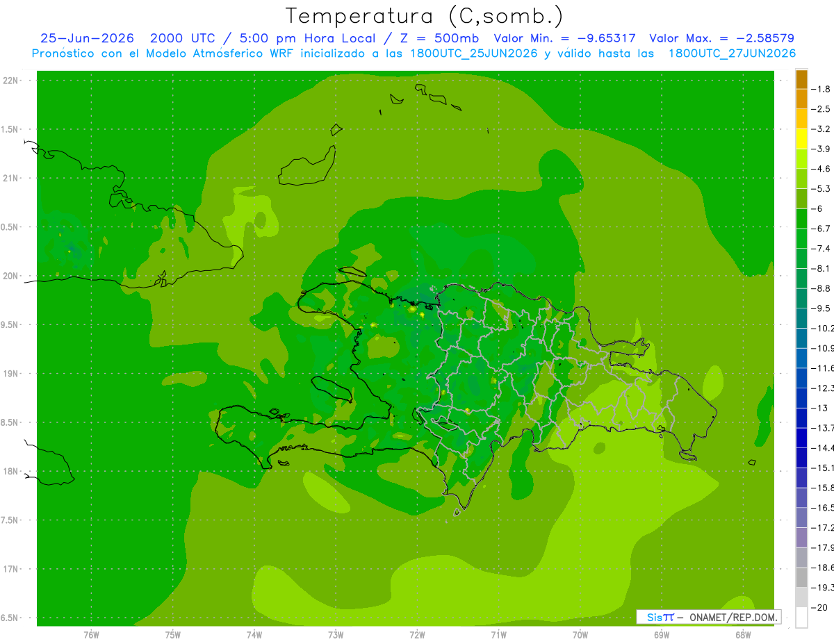Click the blue "Sisπ" logo text
The width and height of the screenshot is (834, 644).
[660, 617]
